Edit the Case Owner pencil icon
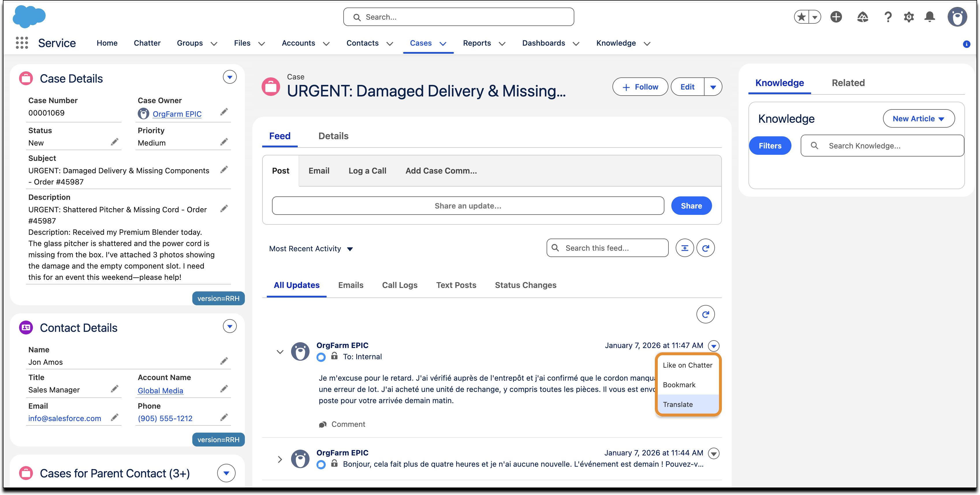The image size is (980, 495). 224,112
